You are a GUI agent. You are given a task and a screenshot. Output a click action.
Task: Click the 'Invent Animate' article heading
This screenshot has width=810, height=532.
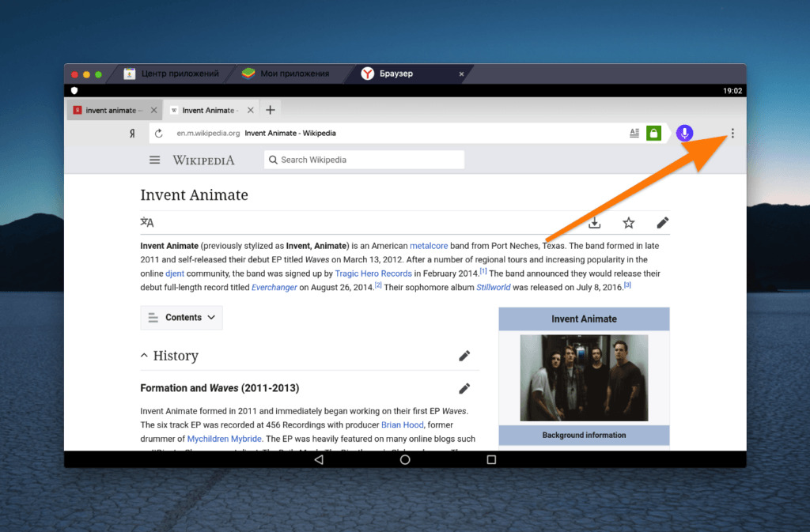pyautogui.click(x=195, y=194)
